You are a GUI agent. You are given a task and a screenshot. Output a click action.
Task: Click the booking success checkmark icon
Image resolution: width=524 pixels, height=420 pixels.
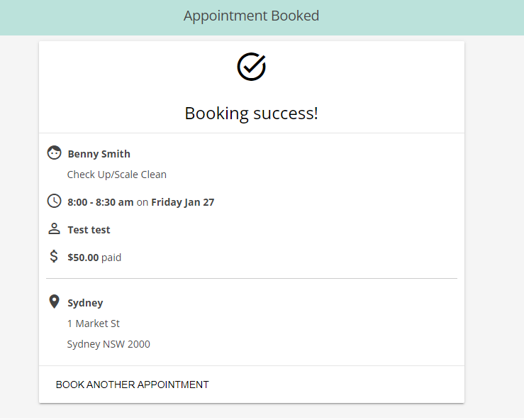click(x=251, y=67)
